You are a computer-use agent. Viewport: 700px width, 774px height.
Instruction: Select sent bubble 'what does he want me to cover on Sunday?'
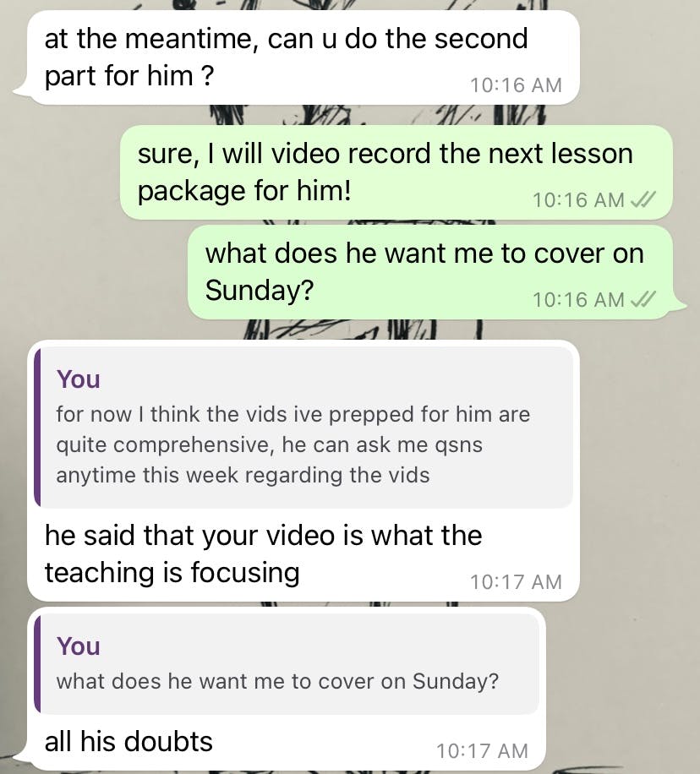click(430, 272)
